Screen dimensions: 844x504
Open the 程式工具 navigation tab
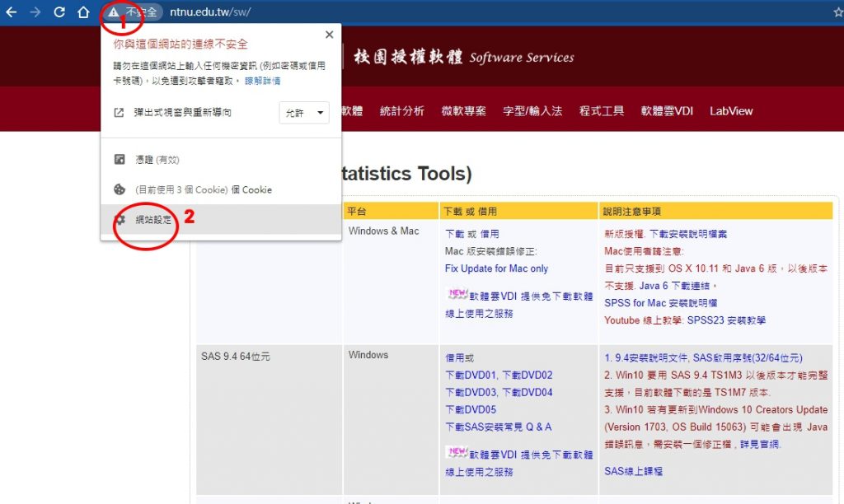601,111
